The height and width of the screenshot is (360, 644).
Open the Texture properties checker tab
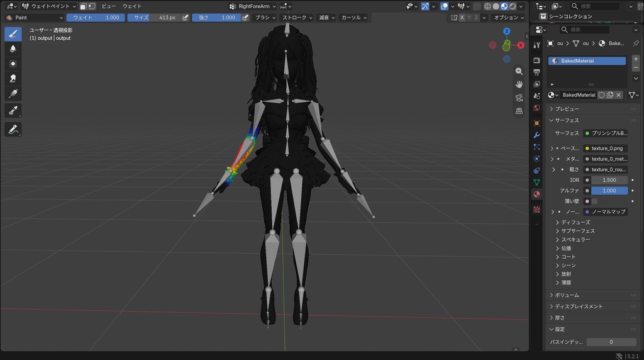coord(536,210)
